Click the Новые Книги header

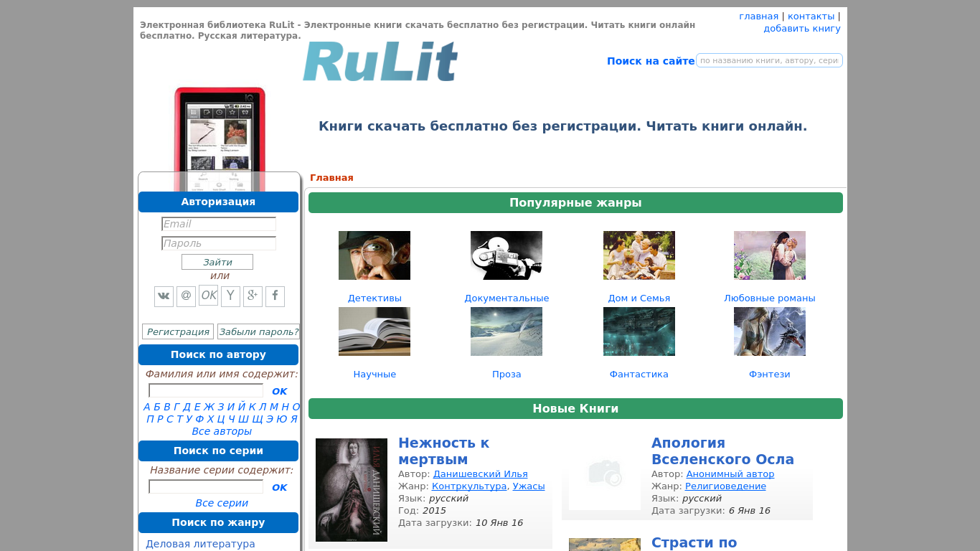pyautogui.click(x=575, y=409)
